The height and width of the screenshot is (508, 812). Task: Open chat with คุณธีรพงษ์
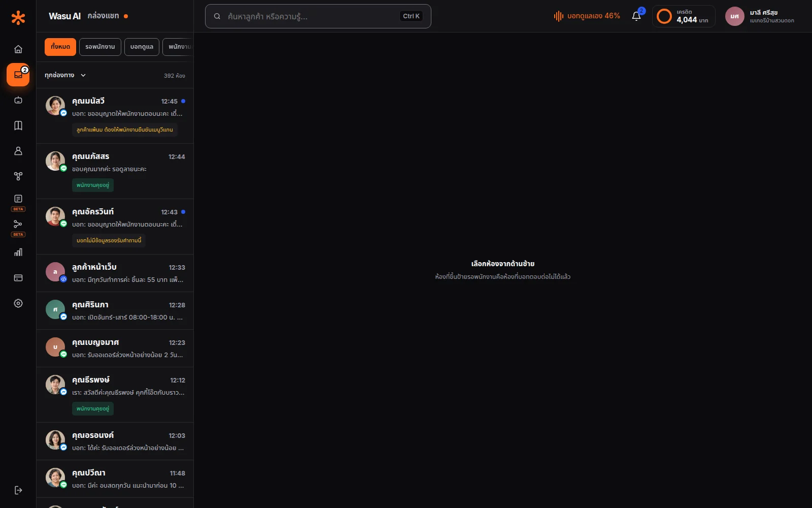coord(115,395)
